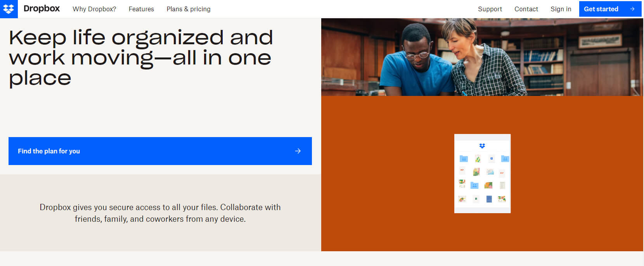Click the small Dropbox logo in file illustration
644x266 pixels.
(482, 146)
